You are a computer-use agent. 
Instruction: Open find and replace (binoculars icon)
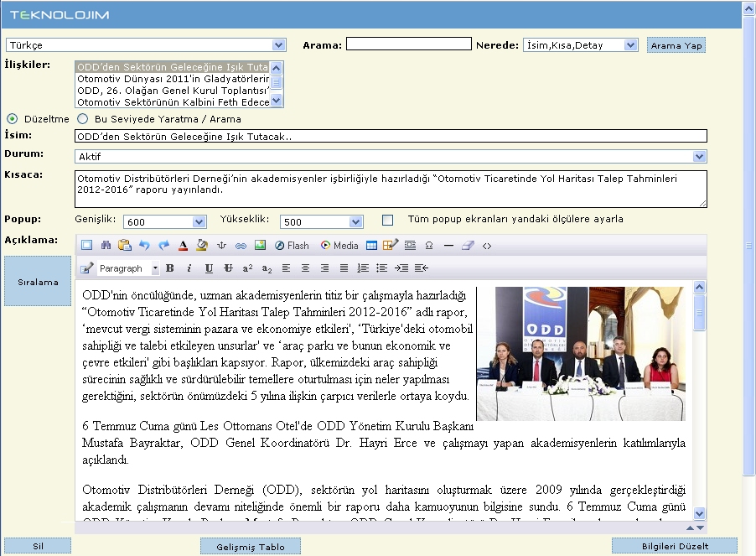click(106, 246)
